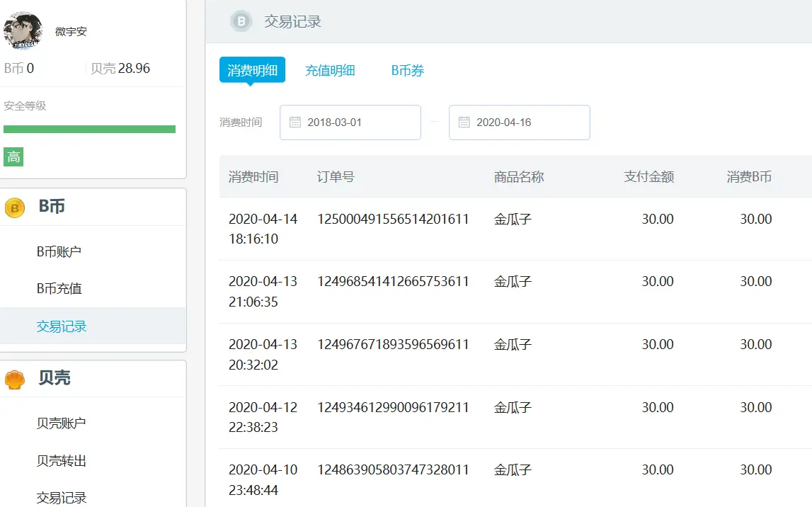Open B币充值 page from the sidebar
Image resolution: width=812 pixels, height=507 pixels.
tap(59, 289)
